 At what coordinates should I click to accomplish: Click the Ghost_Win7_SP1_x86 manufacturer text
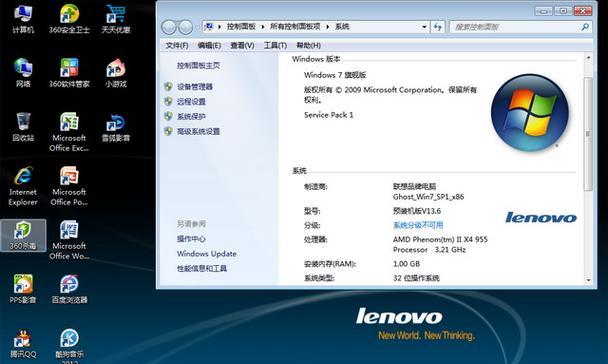428,197
